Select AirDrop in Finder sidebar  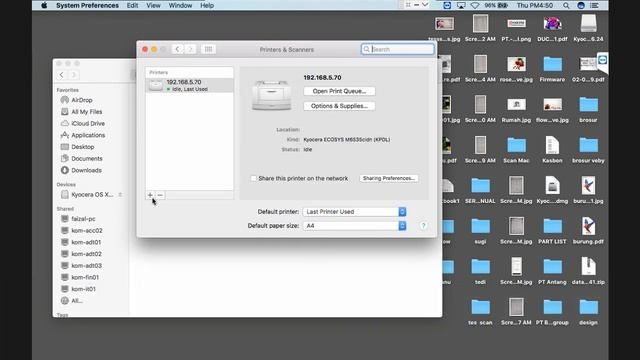(x=82, y=100)
